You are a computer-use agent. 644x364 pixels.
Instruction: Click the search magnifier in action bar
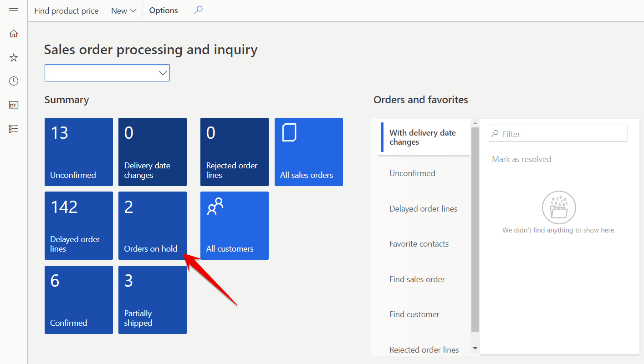(198, 10)
